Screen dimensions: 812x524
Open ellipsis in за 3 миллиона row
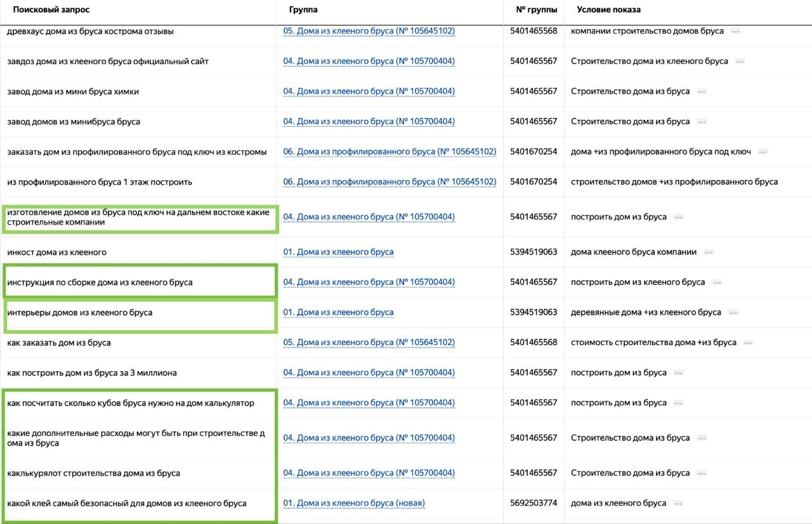click(679, 372)
